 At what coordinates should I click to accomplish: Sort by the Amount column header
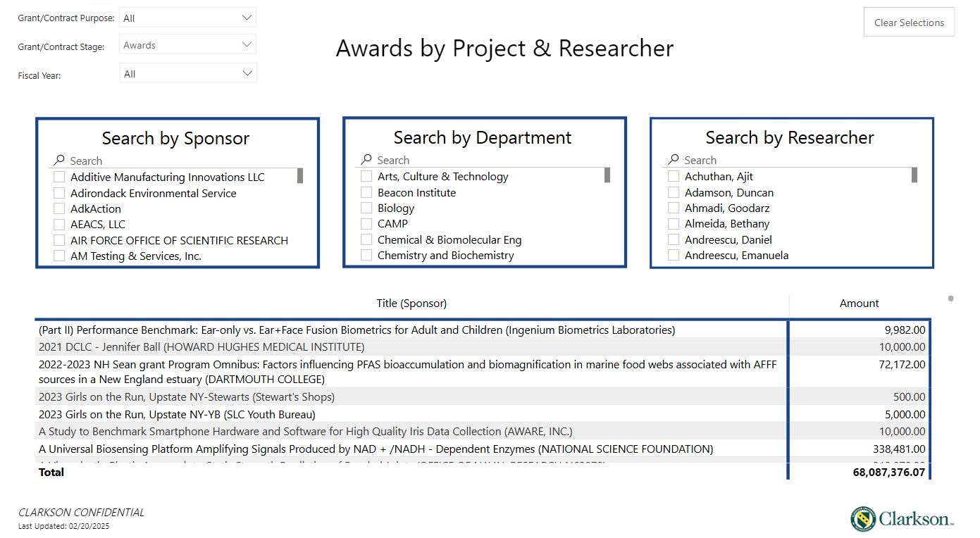coord(860,304)
